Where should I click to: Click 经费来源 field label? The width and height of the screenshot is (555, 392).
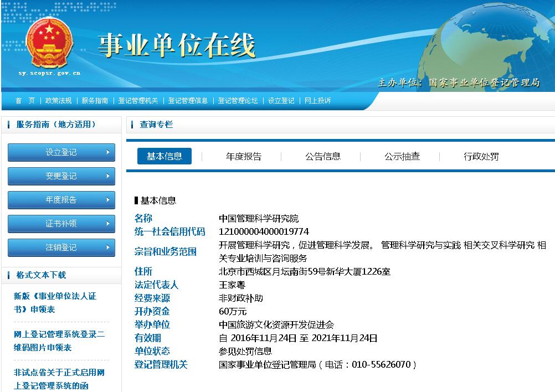click(152, 298)
